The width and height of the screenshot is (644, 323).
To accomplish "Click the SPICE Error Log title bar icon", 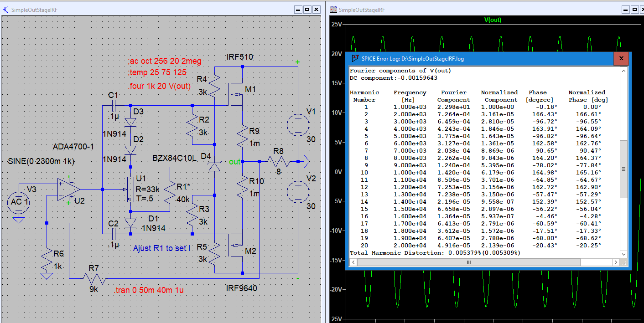I will click(354, 59).
